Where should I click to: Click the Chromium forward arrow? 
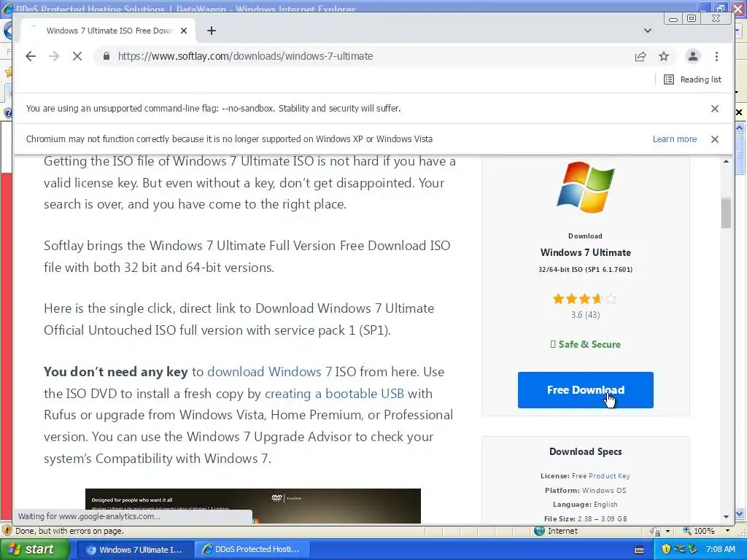[54, 56]
